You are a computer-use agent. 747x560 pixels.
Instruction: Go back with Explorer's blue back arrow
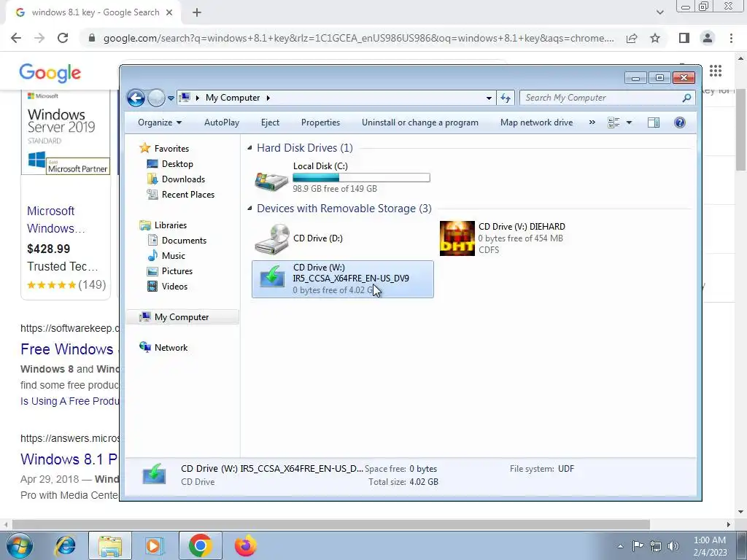click(136, 98)
